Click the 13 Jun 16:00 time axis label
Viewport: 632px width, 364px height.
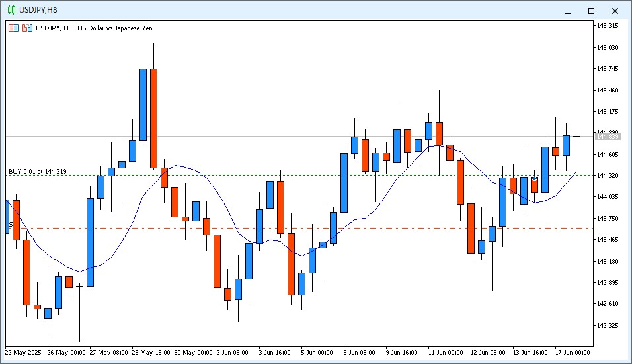530,353
